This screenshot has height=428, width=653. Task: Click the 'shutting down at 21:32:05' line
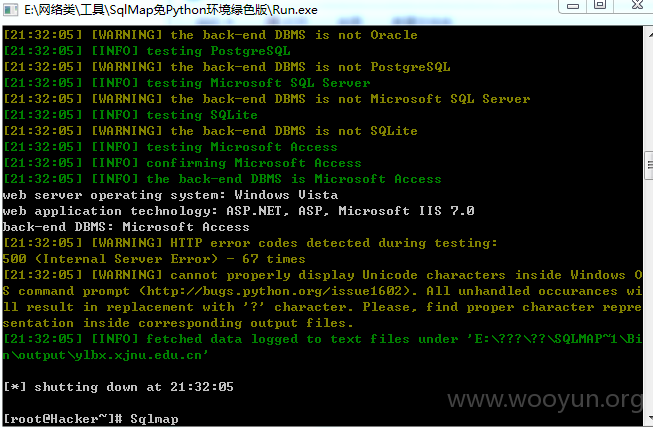pyautogui.click(x=118, y=387)
